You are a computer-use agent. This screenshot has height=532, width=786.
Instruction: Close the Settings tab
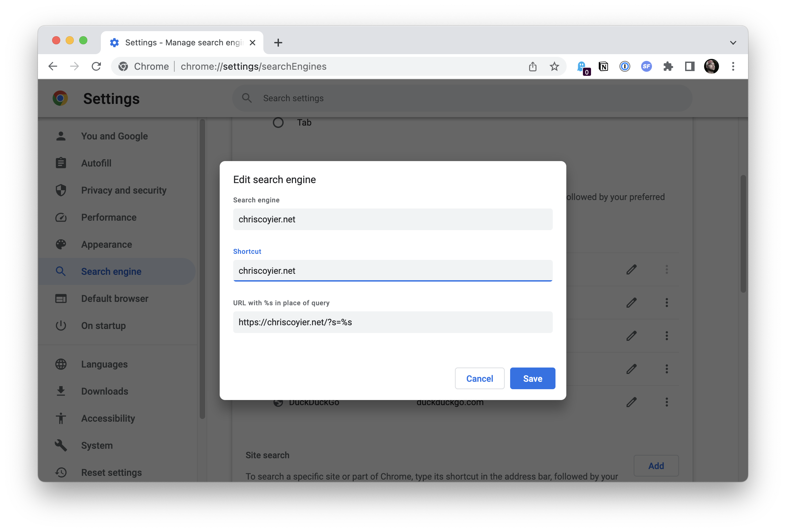(x=253, y=43)
